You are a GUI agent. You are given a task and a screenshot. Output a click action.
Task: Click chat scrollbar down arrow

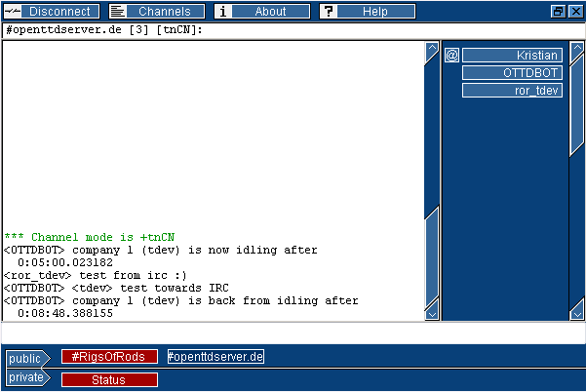click(x=432, y=314)
